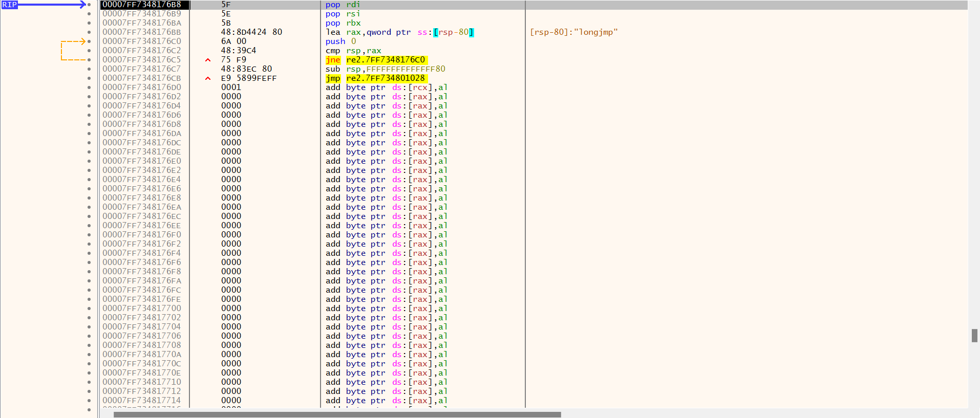980x418 pixels.
Task: Click opcode bytes 48:39C4
Action: point(239,51)
